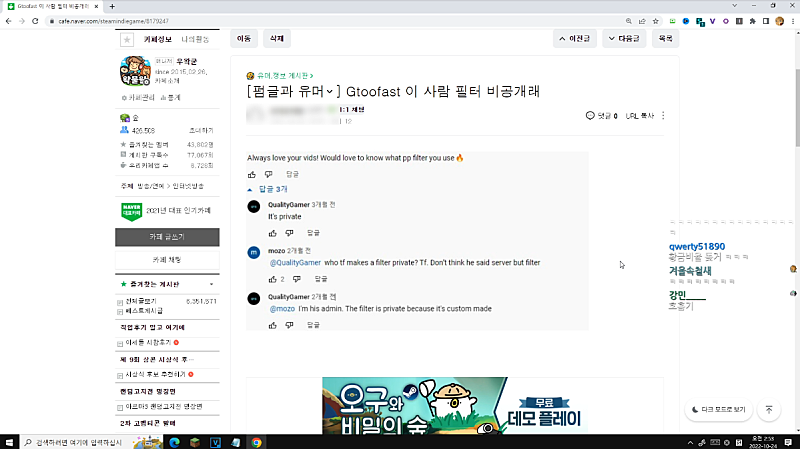Click the browser address bar URL
Screen dimensions: 800x449
[113, 21]
